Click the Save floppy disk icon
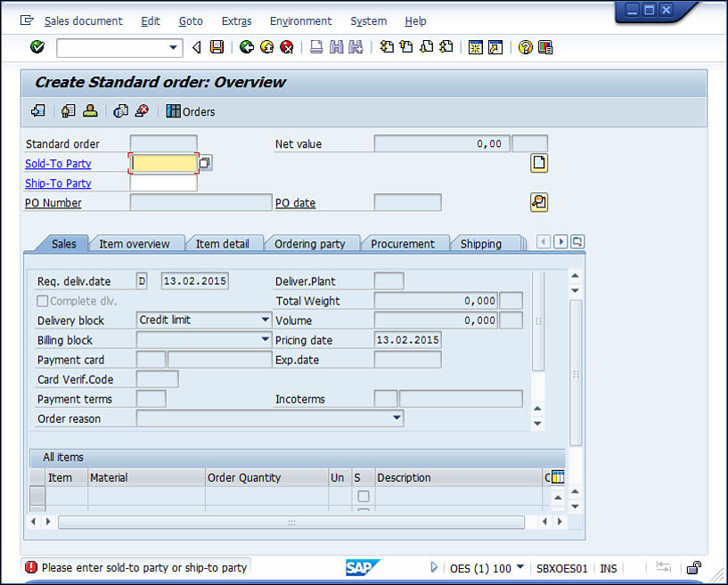728x585 pixels. pyautogui.click(x=217, y=47)
